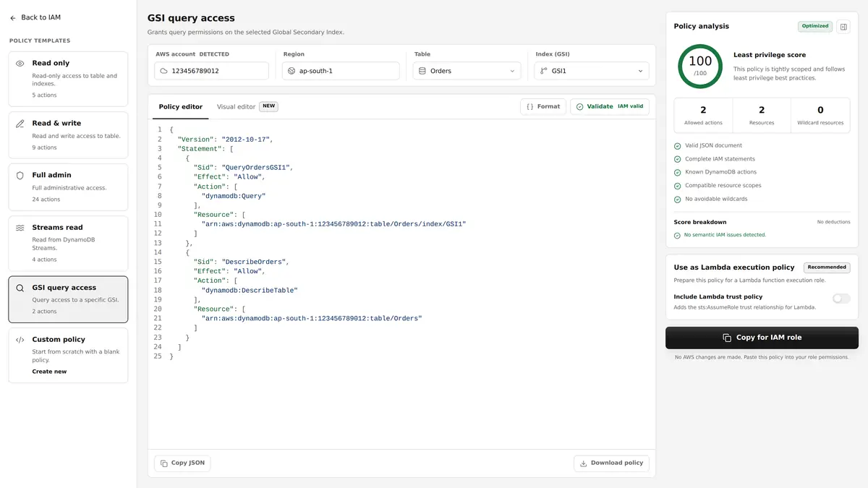Click the Back to IAM arrow icon
This screenshot has width=868, height=488.
click(13, 17)
